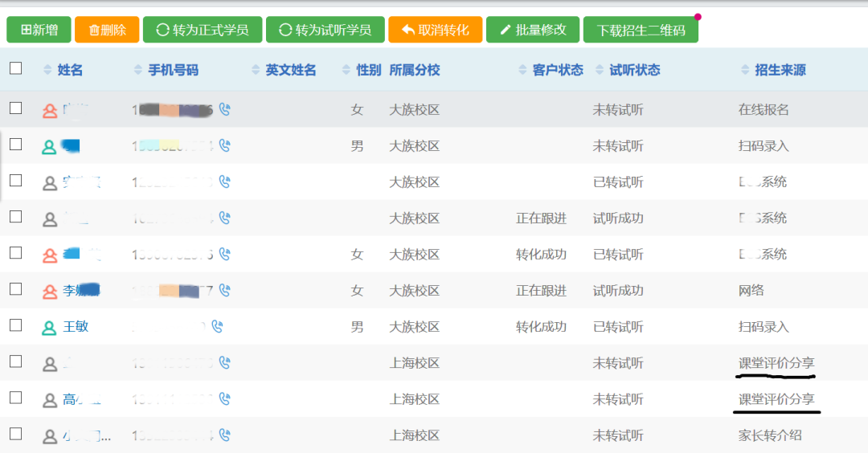
Task: Sort by the 英文姓名 column header
Action: point(290,71)
